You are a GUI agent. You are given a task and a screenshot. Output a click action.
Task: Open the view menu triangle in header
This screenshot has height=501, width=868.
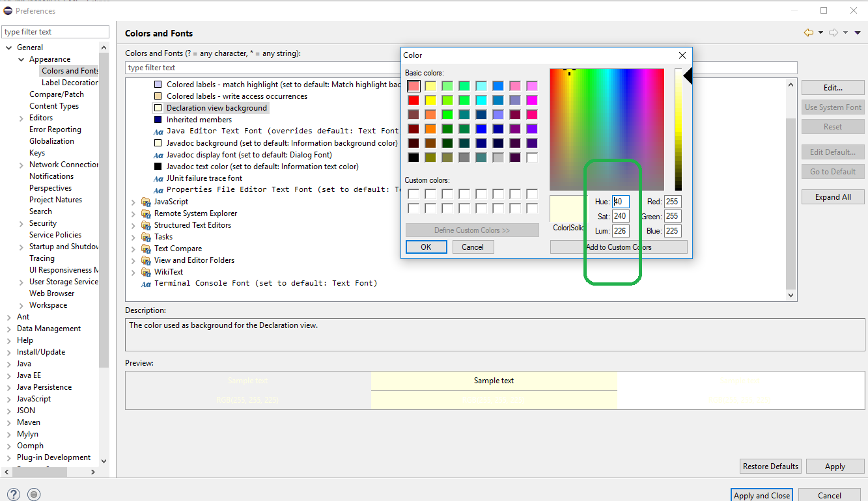859,33
